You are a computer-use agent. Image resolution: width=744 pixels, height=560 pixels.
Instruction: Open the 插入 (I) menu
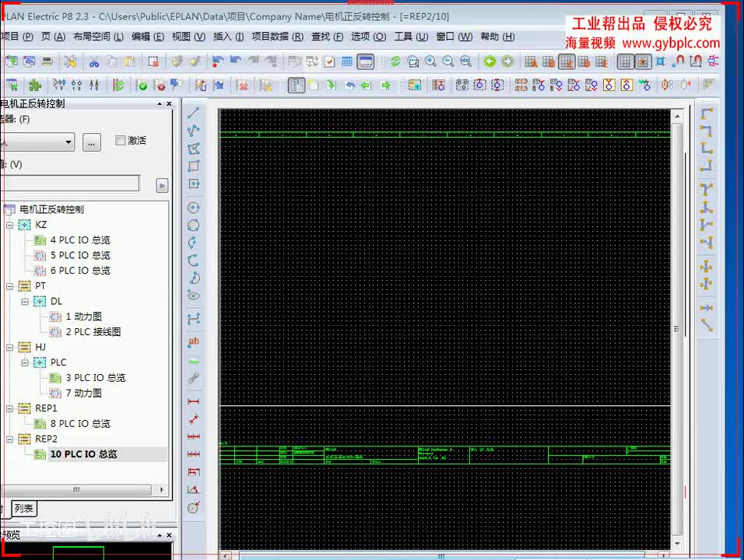(x=228, y=37)
